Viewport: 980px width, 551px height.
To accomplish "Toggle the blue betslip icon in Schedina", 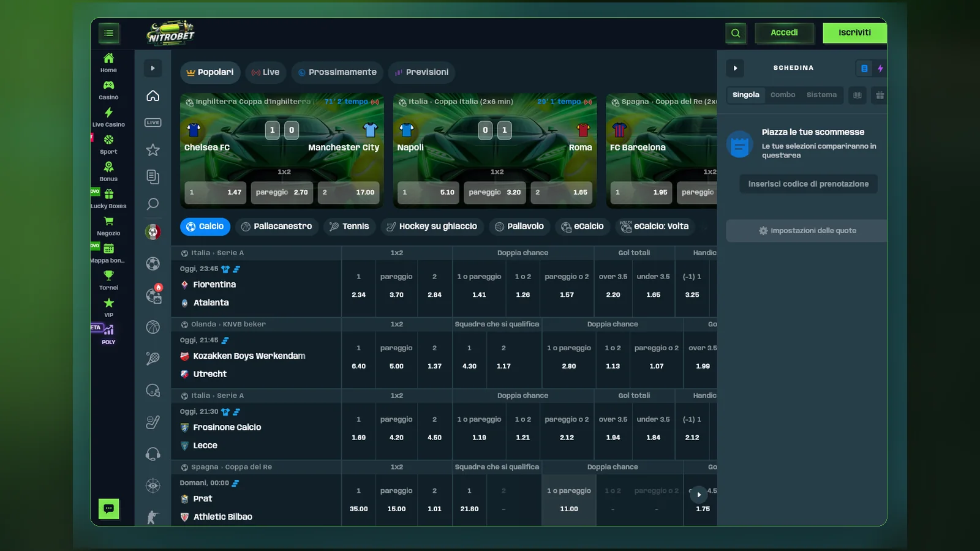I will (x=864, y=68).
